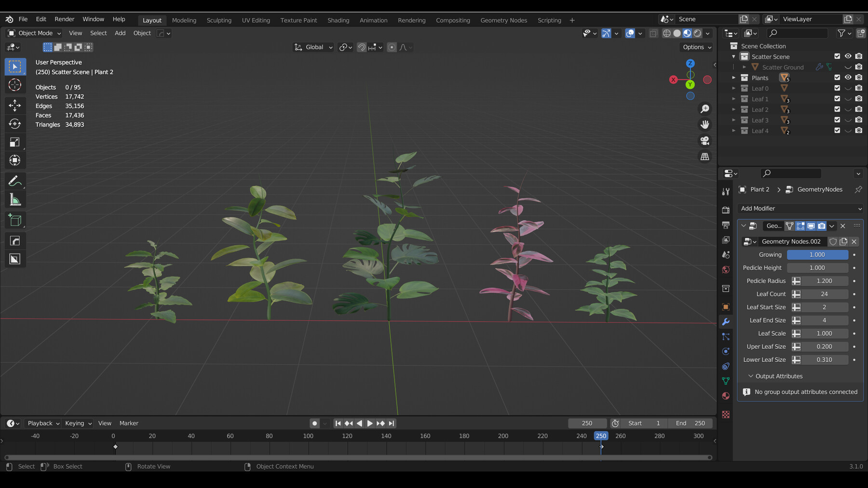868x488 pixels.
Task: Open the Render menu
Action: [64, 19]
